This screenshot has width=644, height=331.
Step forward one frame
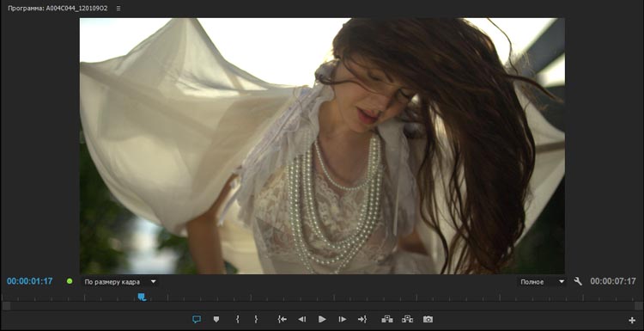pos(342,319)
